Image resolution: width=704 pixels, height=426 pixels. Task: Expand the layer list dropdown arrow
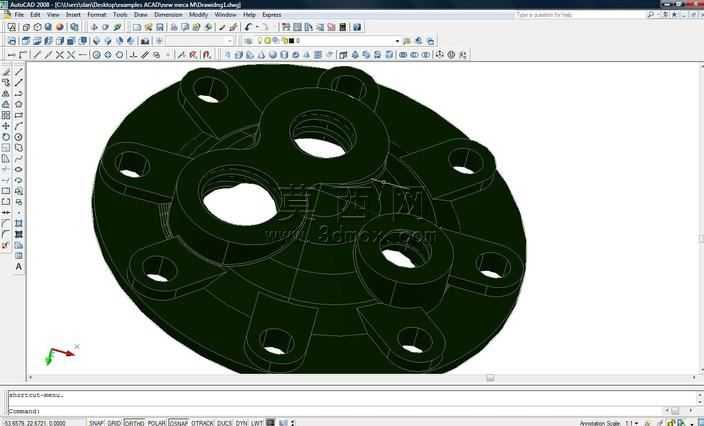(x=397, y=41)
